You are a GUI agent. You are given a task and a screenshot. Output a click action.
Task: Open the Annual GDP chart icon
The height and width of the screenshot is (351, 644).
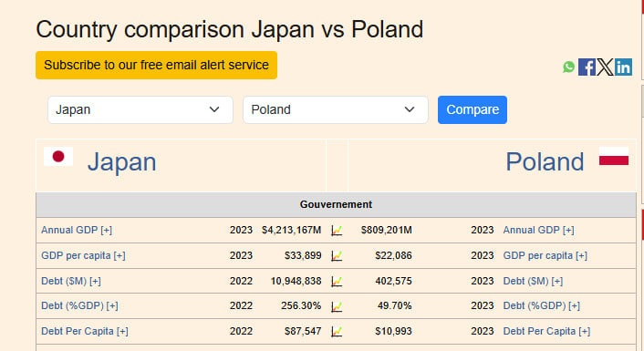[337, 231]
